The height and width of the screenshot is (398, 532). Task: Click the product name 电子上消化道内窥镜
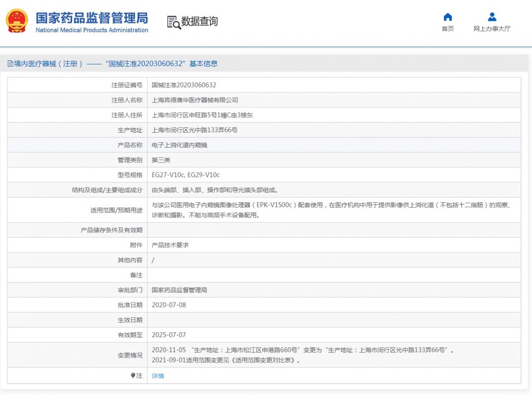click(x=179, y=145)
